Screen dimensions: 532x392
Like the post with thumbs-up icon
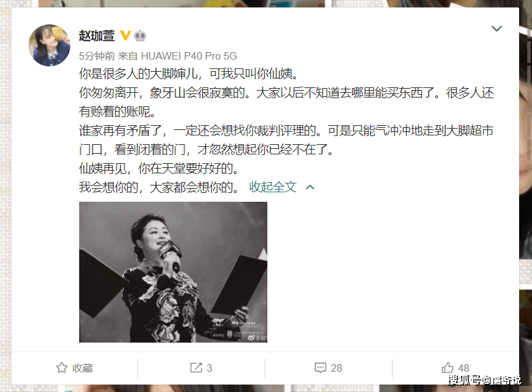(x=447, y=368)
